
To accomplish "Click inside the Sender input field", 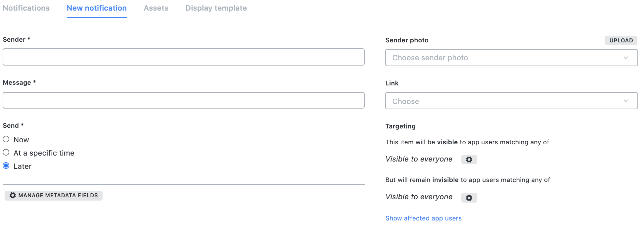I will [x=184, y=57].
